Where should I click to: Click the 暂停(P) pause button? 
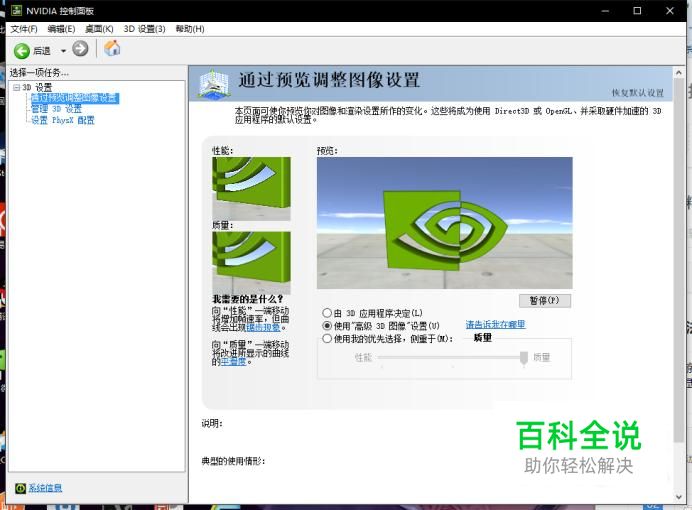click(x=545, y=300)
